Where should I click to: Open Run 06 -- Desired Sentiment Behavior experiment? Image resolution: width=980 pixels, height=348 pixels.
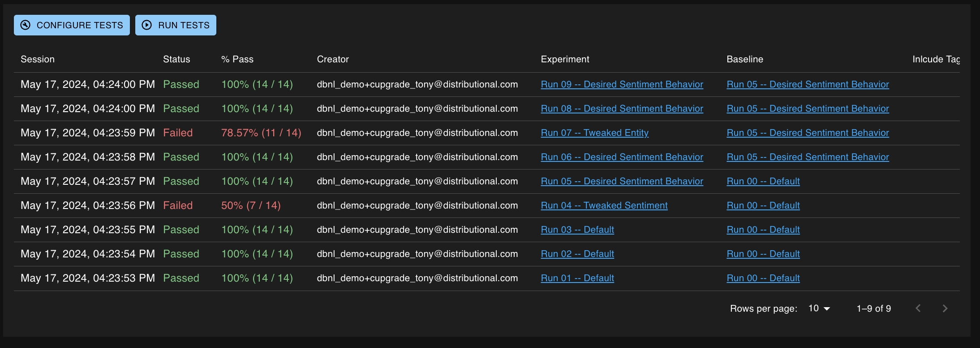[622, 157]
